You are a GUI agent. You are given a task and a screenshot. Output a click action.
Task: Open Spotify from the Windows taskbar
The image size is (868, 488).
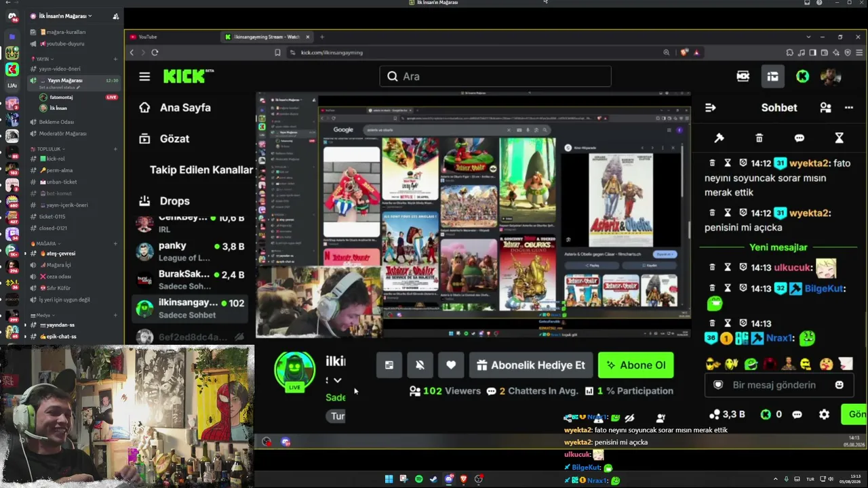click(x=418, y=479)
